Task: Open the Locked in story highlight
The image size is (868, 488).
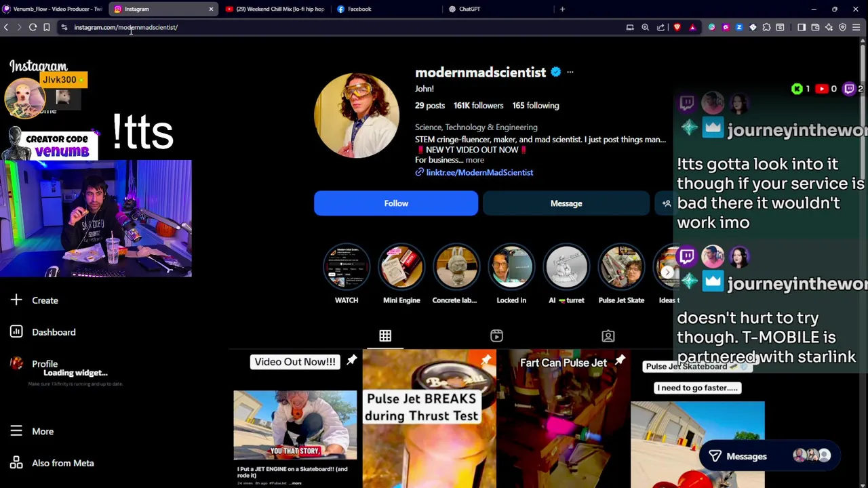Action: pyautogui.click(x=511, y=273)
